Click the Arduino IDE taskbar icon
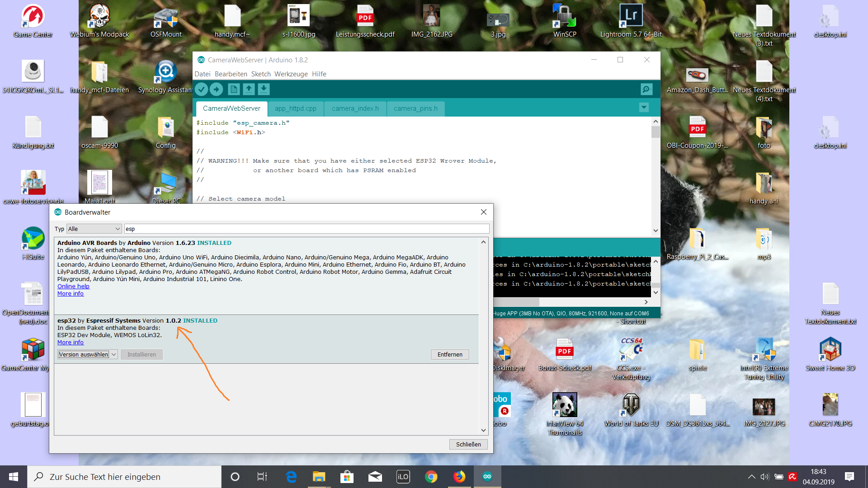The image size is (868, 488). pos(487,477)
